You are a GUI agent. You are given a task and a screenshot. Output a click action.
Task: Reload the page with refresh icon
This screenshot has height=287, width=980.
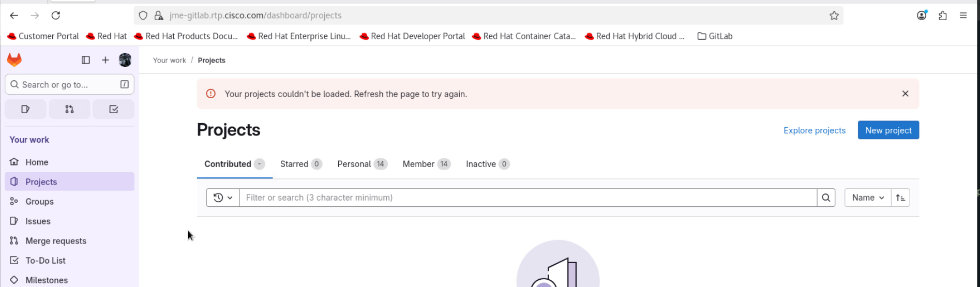coord(56,16)
